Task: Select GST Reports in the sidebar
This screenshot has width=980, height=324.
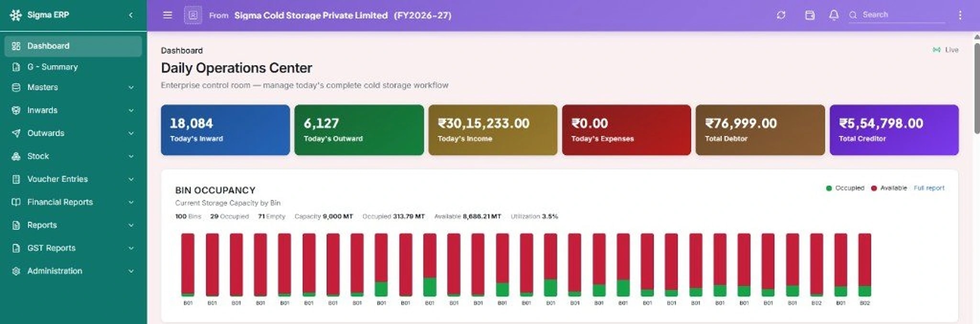Action: click(x=73, y=248)
